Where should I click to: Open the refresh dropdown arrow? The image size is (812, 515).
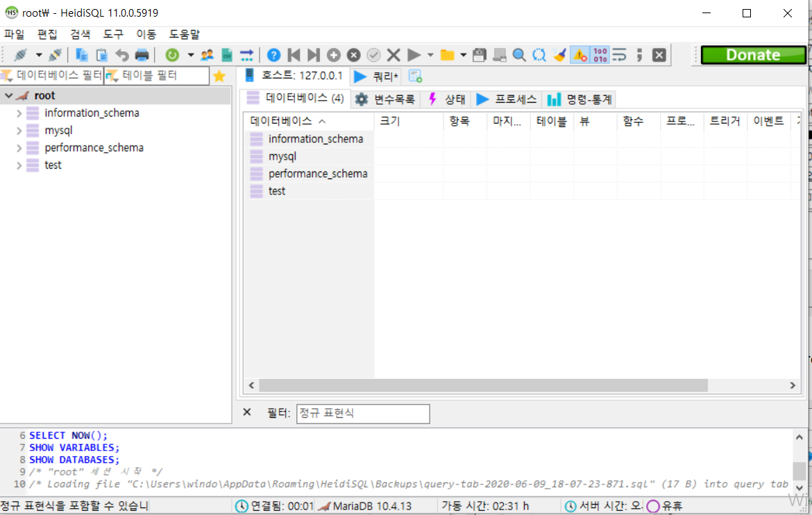click(x=191, y=55)
